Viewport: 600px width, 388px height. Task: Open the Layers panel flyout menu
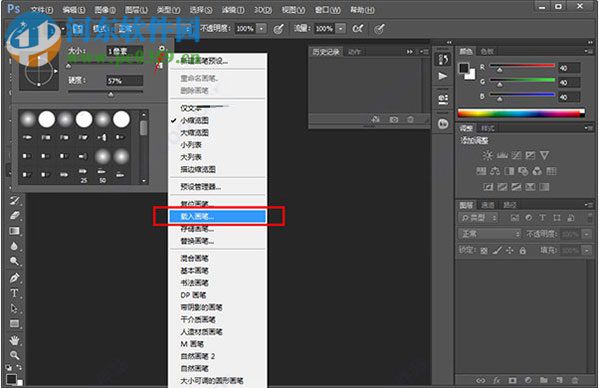[x=589, y=205]
